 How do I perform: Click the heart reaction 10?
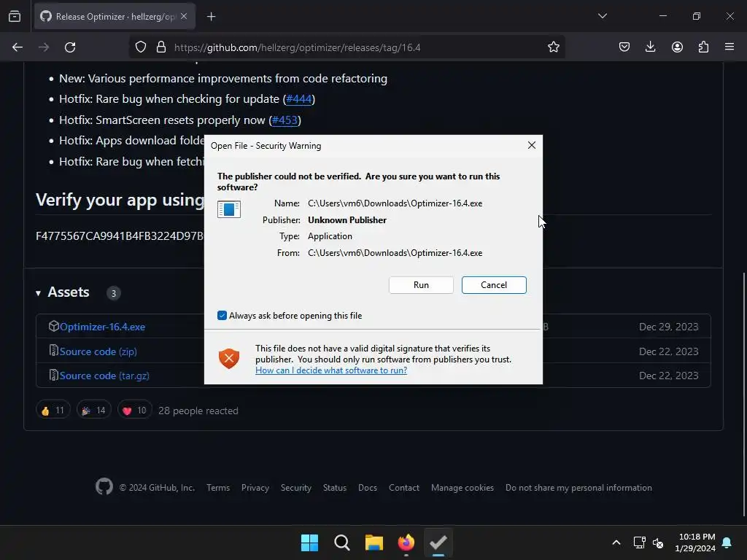click(135, 411)
